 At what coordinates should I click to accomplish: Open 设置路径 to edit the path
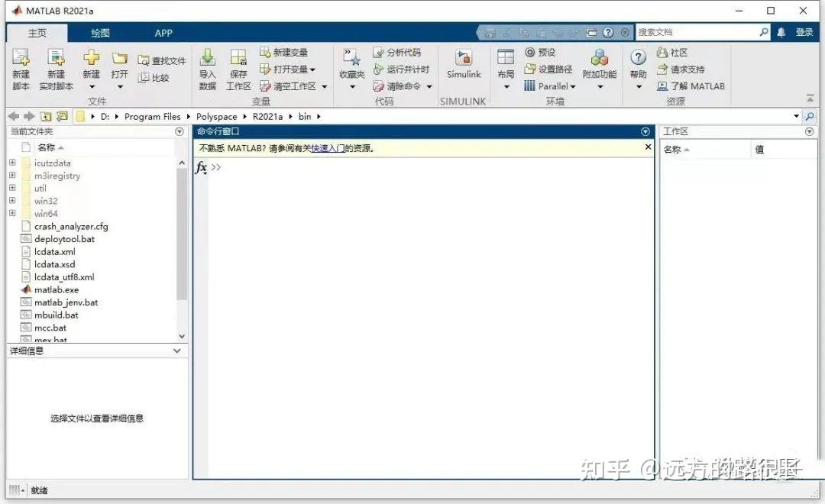click(x=548, y=69)
